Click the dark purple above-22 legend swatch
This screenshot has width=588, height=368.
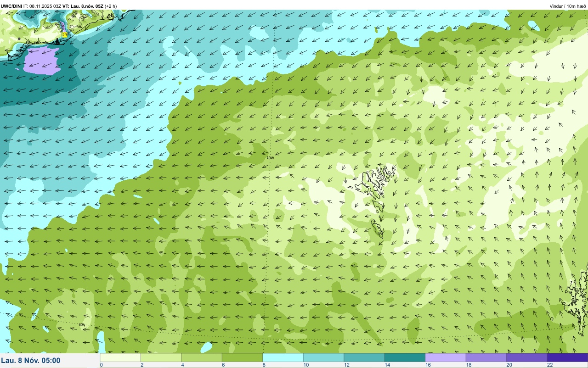(567, 357)
